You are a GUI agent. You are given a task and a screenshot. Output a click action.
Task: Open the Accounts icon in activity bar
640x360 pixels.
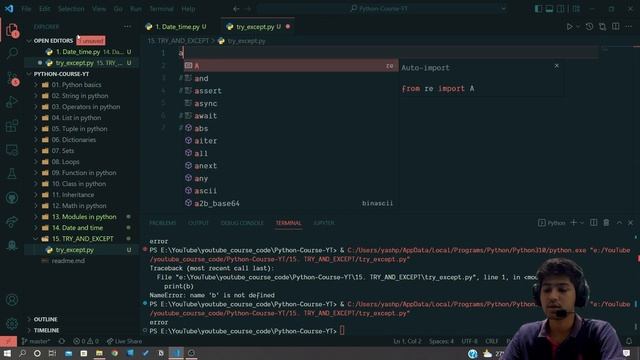[x=12, y=300]
